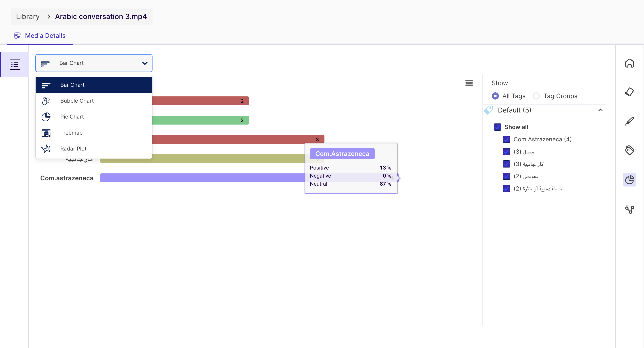Image resolution: width=644 pixels, height=348 pixels.
Task: Click the Bubble Chart option icon
Action: (x=46, y=101)
